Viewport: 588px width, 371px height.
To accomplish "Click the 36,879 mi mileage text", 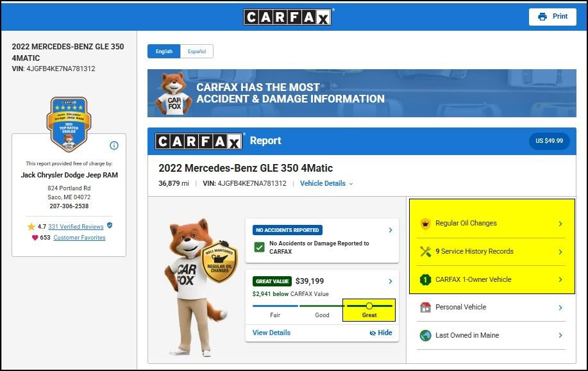I will pyautogui.click(x=174, y=184).
